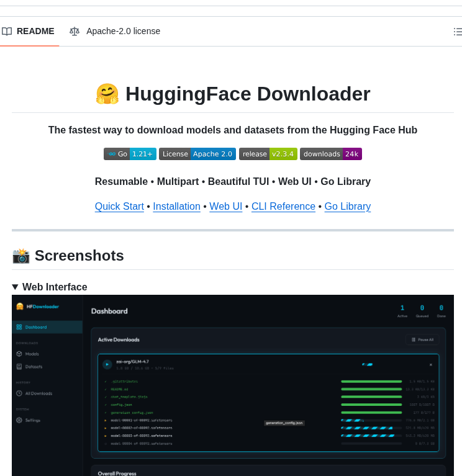Click the License Apache 2.0 badge
The height and width of the screenshot is (476, 462).
point(197,154)
